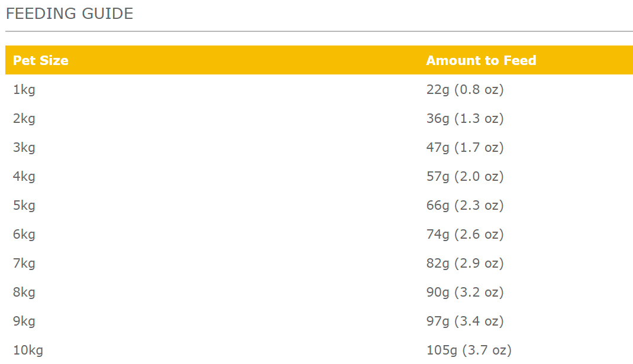Select the 1kg pet size cell
633x364 pixels.
point(24,90)
